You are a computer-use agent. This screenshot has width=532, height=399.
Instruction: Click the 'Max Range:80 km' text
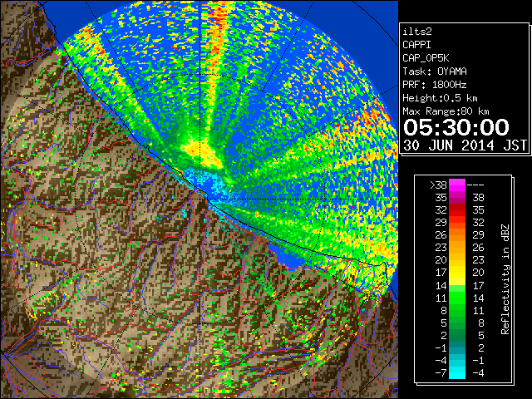pyautogui.click(x=446, y=111)
